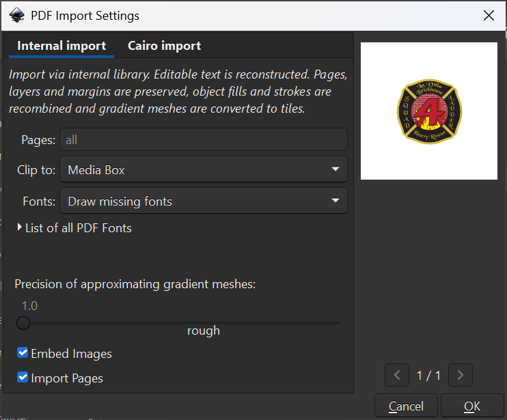Select the Internal import tab
The width and height of the screenshot is (507, 420).
coord(61,46)
